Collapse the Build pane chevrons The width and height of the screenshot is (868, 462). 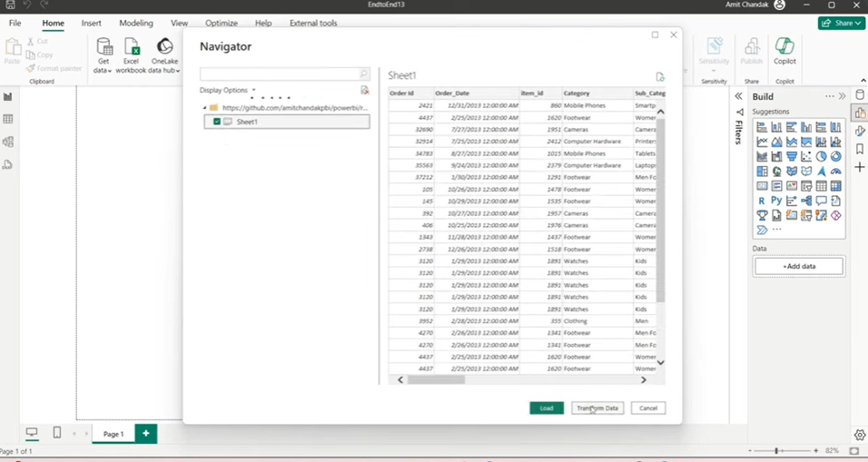coord(842,96)
